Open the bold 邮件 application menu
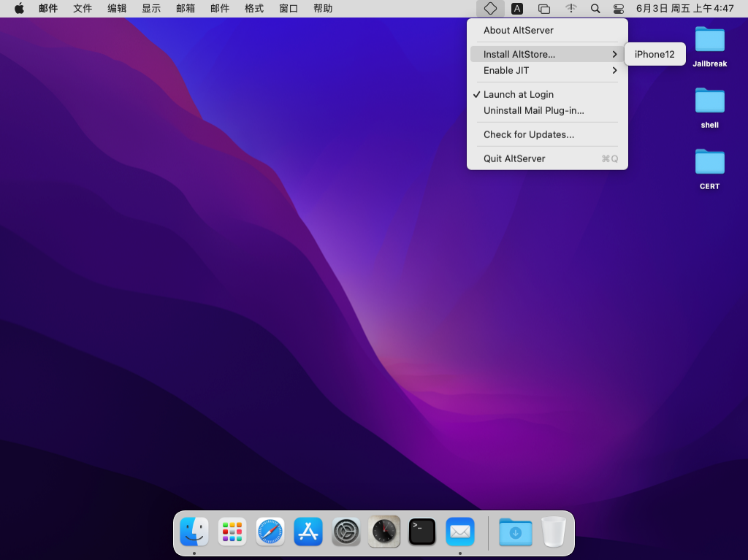Viewport: 748px width, 560px height. (48, 9)
